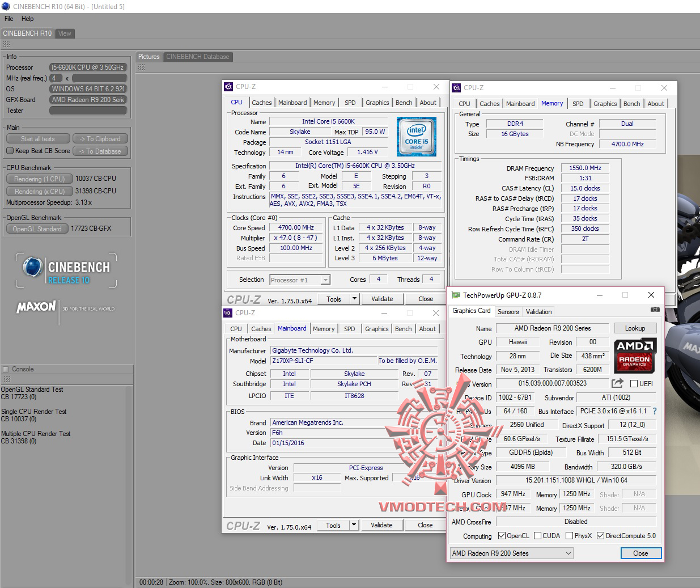Click the OpenGL Standard Test console entry
The image size is (700, 588).
point(32,393)
